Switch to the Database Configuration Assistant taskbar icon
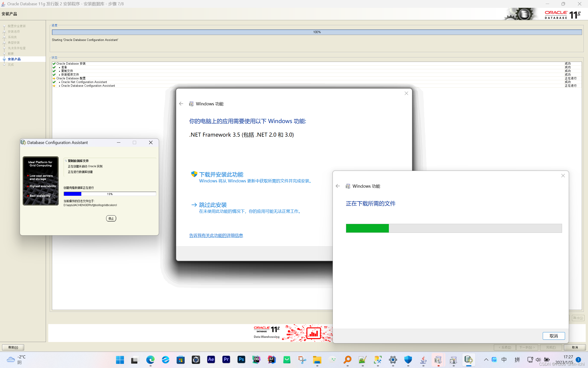The height and width of the screenshot is (368, 588). tap(469, 359)
